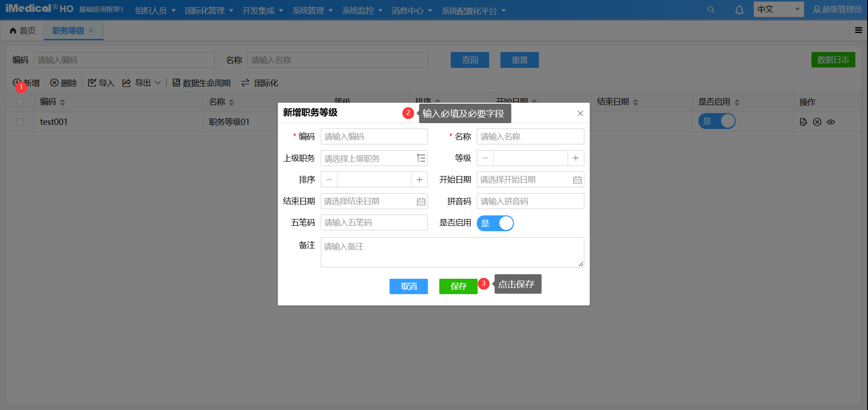Open the tree picker in 上级职务 field
The width and height of the screenshot is (868, 410).
click(421, 158)
